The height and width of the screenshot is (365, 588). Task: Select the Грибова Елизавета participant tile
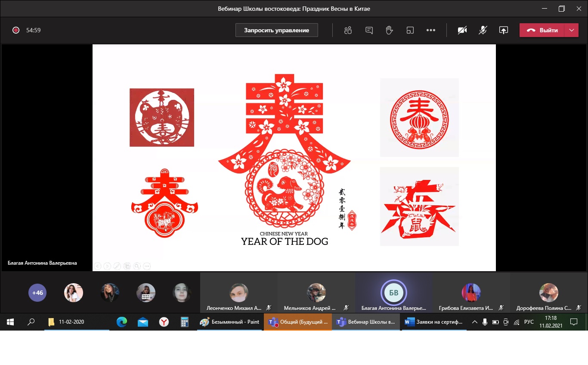coord(471,294)
